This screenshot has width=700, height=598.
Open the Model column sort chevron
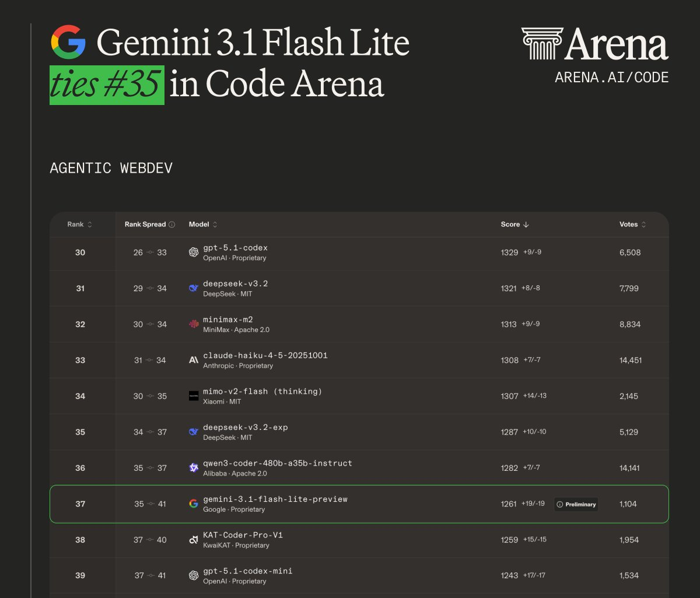tap(214, 224)
